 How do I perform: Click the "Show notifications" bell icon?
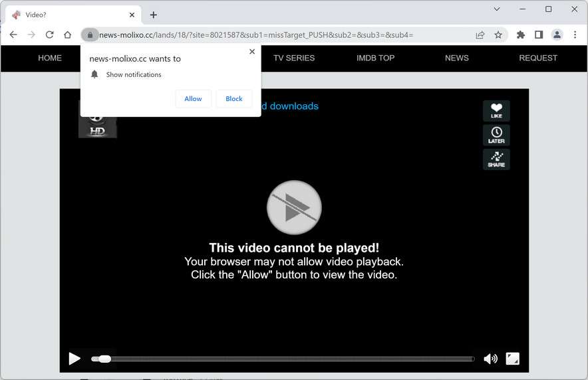pyautogui.click(x=94, y=74)
